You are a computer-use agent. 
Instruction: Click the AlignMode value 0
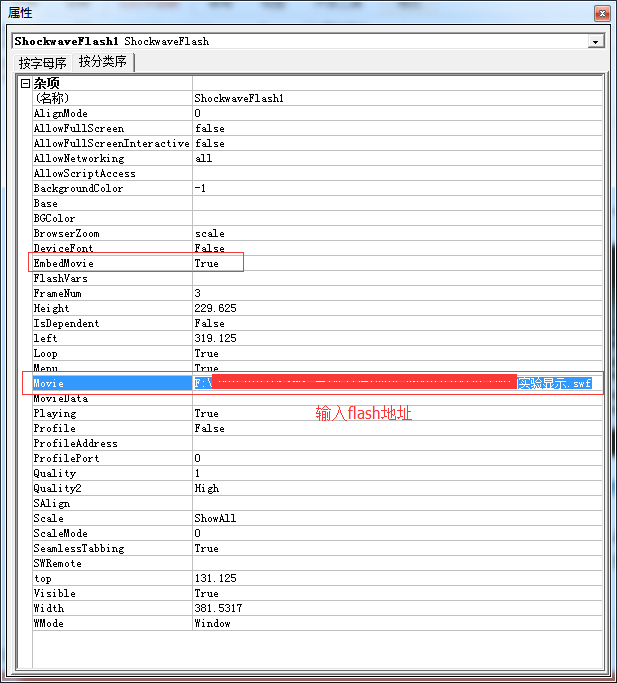397,113
